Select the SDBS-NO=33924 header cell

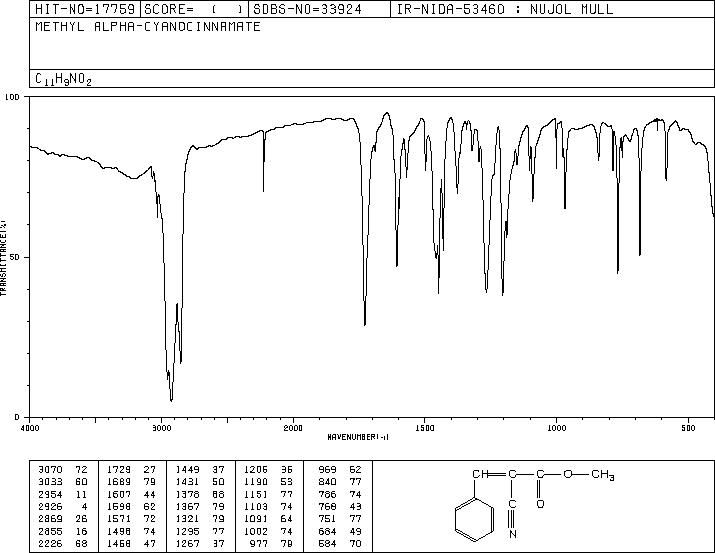point(319,9)
